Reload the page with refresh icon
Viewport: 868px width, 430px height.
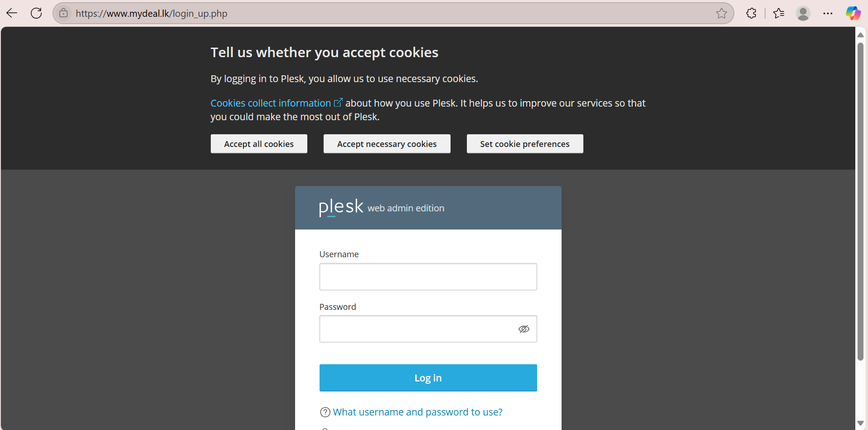pyautogui.click(x=36, y=13)
